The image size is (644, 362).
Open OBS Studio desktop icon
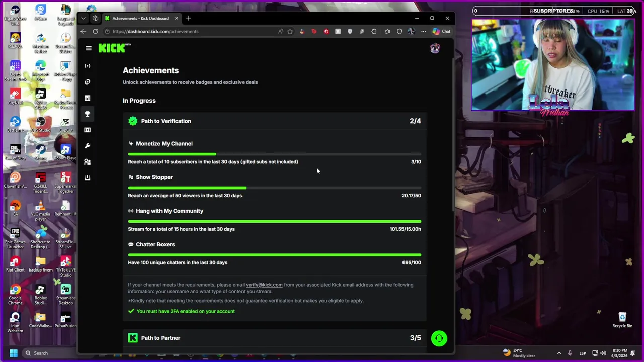pyautogui.click(x=41, y=124)
